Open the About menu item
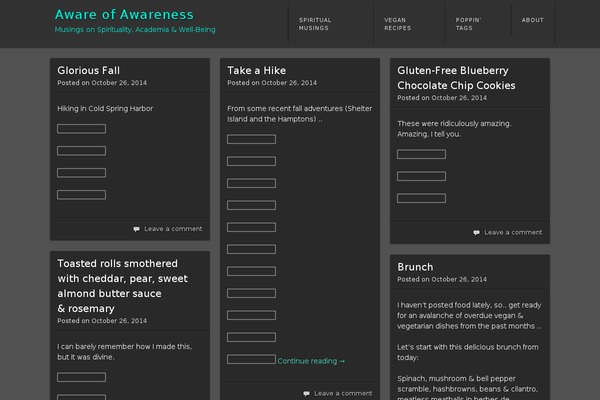Viewport: 600px width, 400px height. pyautogui.click(x=532, y=20)
